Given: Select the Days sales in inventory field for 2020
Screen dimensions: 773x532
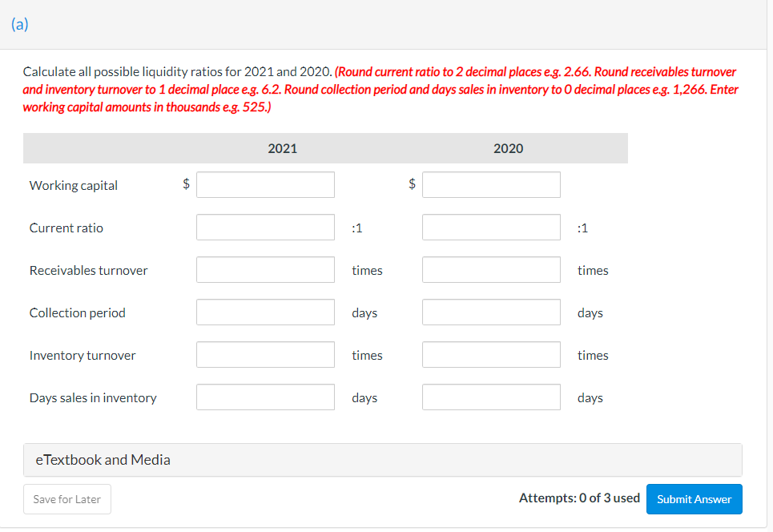Looking at the screenshot, I should (491, 397).
